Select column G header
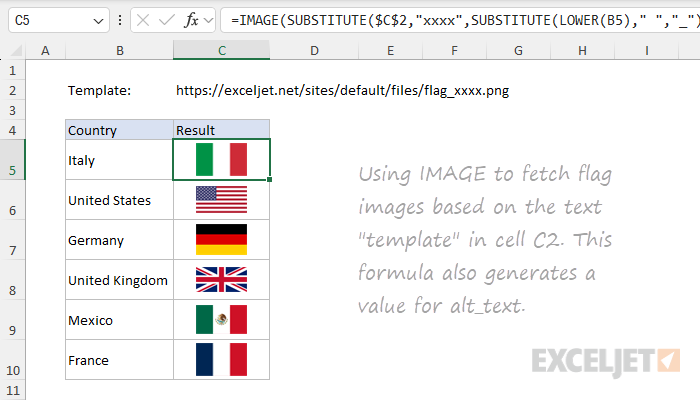 click(x=518, y=51)
